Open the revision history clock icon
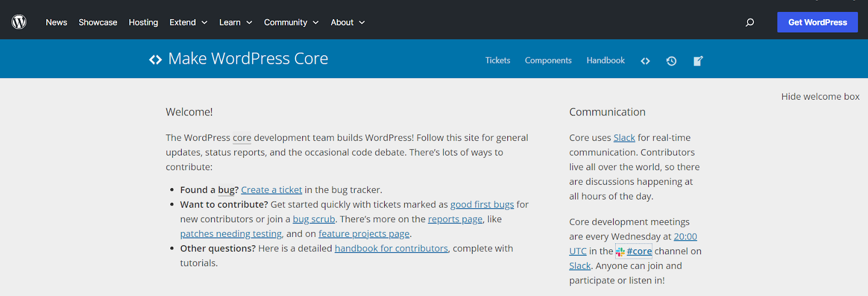Viewport: 868px width, 296px height. (671, 61)
